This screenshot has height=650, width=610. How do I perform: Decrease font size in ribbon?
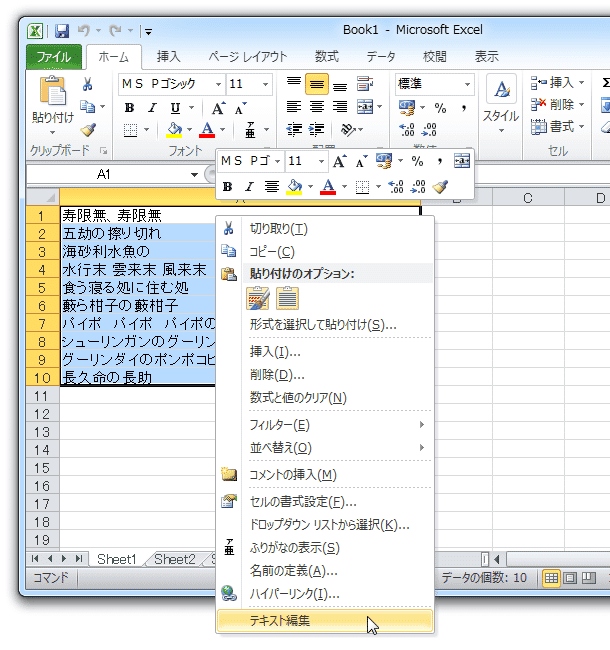[240, 108]
